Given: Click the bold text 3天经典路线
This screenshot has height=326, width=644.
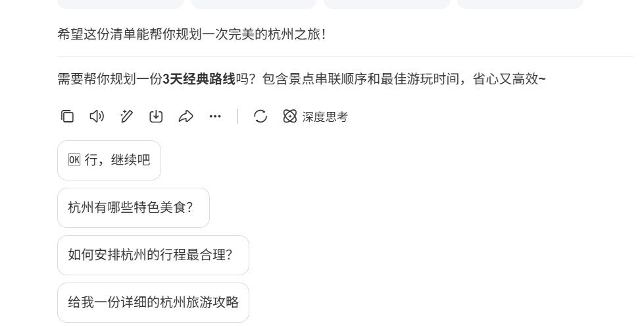Looking at the screenshot, I should point(199,80).
